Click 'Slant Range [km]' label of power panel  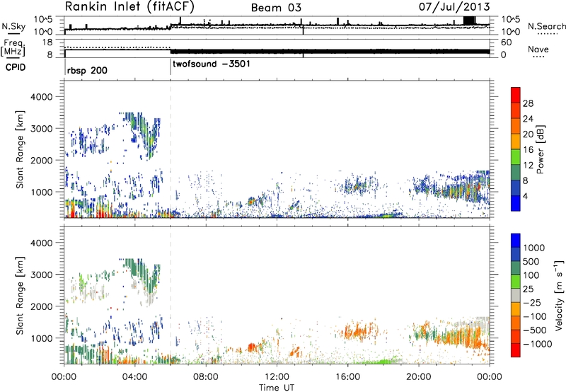20,149
